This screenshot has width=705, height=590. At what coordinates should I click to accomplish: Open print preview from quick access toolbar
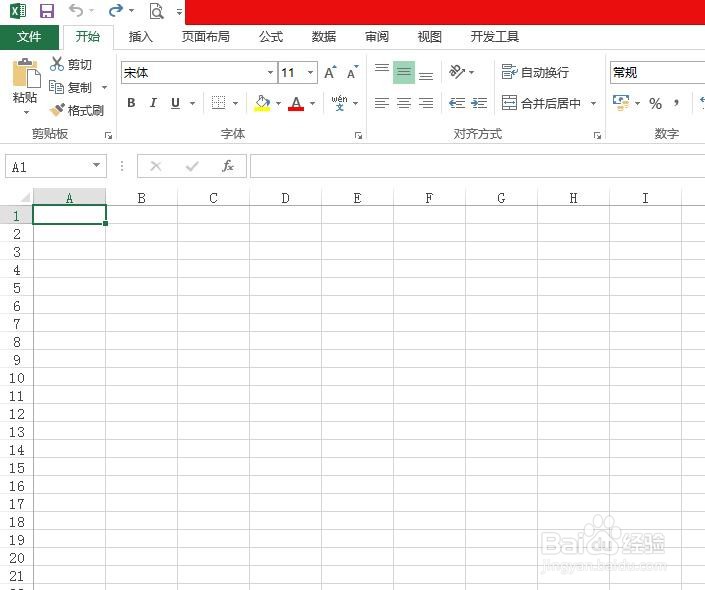(156, 11)
